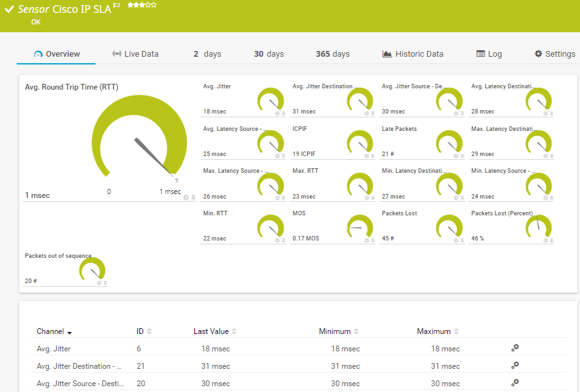The height and width of the screenshot is (392, 580).
Task: Select the Avg. Jitter channel name in table
Action: point(54,349)
